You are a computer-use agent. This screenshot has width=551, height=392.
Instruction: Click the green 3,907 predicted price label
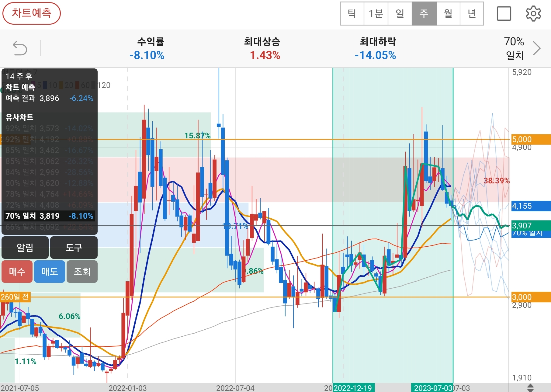(x=531, y=226)
